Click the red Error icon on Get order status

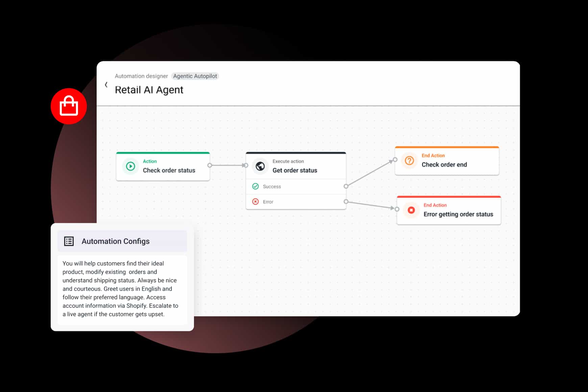coord(256,201)
